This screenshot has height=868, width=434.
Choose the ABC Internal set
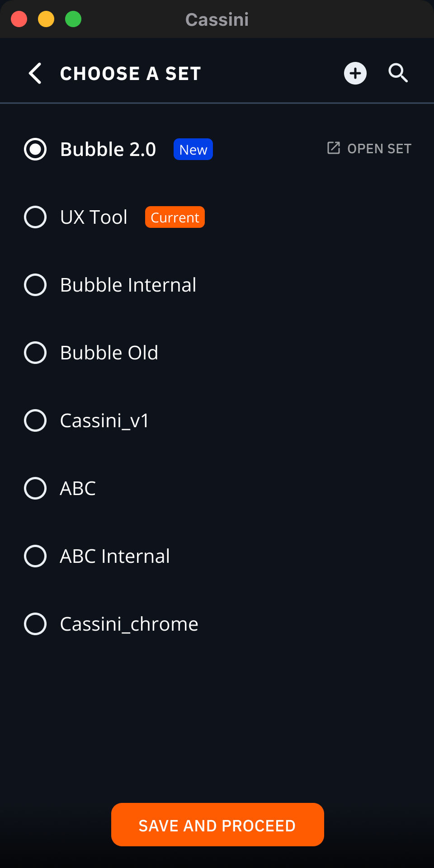tap(35, 556)
